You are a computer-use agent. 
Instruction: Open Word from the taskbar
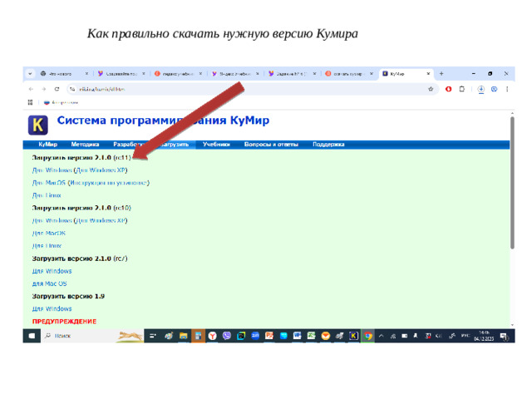point(298,336)
